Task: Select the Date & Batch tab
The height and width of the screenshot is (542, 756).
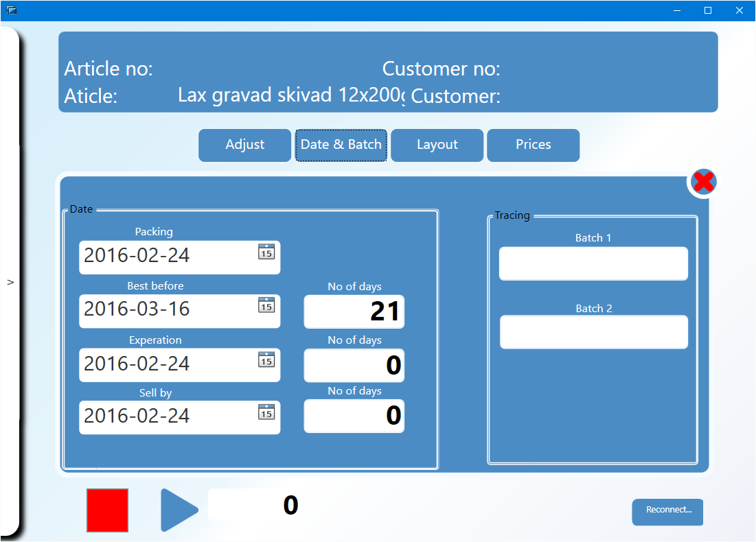Action: click(x=341, y=145)
